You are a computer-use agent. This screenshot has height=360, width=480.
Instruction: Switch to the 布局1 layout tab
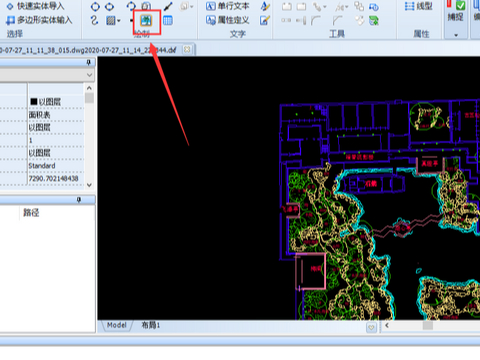point(151,325)
